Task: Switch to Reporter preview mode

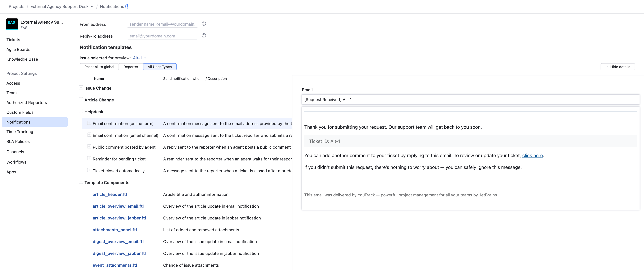Action: tap(131, 67)
